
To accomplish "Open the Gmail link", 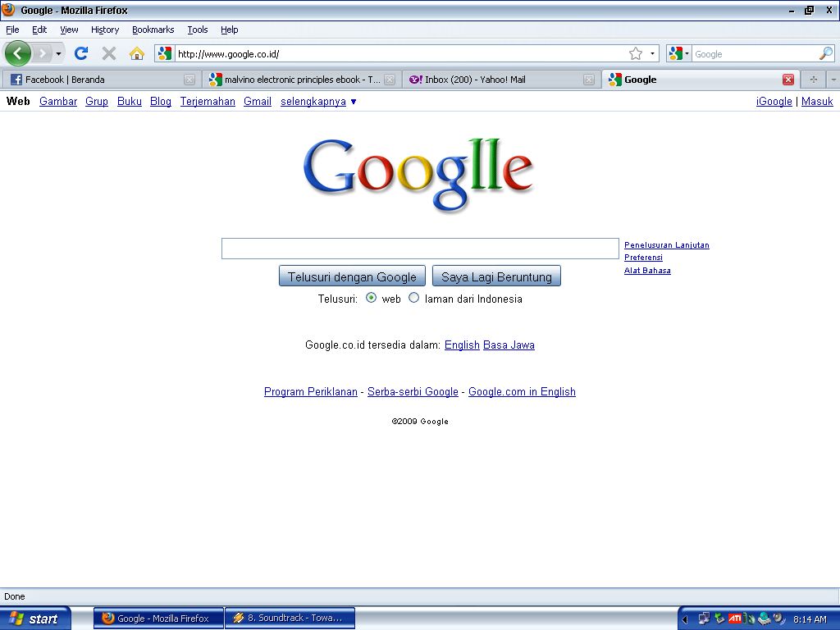I will [258, 101].
